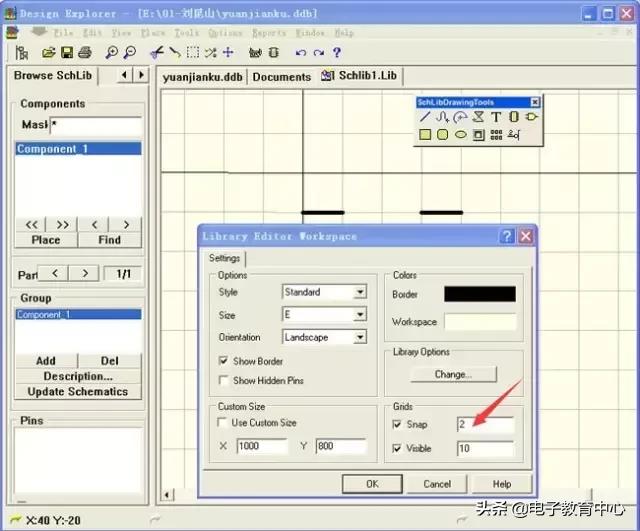Select the polygon drawing tool

pos(478,117)
